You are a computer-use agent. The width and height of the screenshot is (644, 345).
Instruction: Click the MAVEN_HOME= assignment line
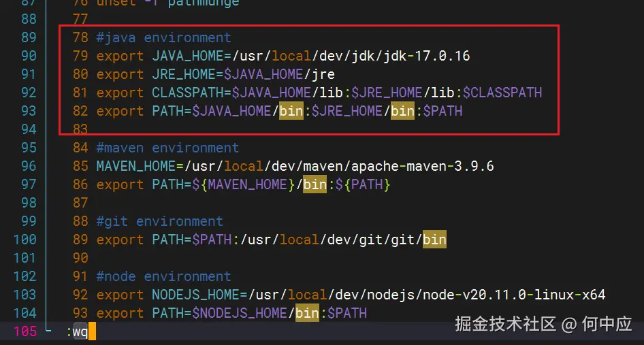pyautogui.click(x=295, y=166)
